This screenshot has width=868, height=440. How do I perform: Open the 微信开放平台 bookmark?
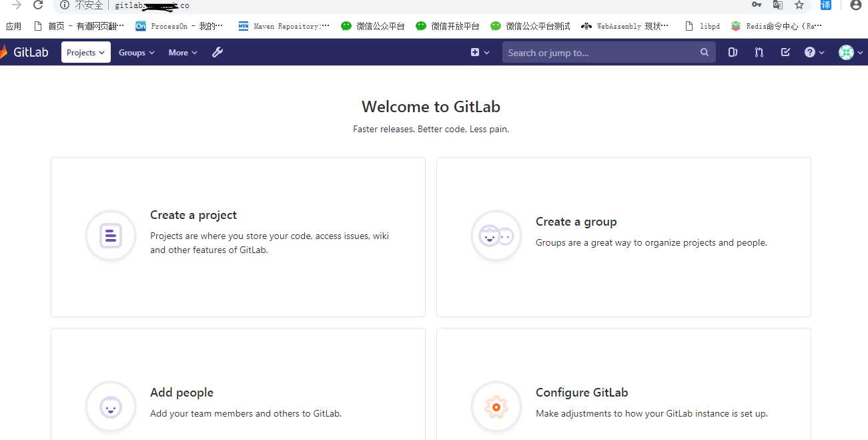pyautogui.click(x=448, y=26)
